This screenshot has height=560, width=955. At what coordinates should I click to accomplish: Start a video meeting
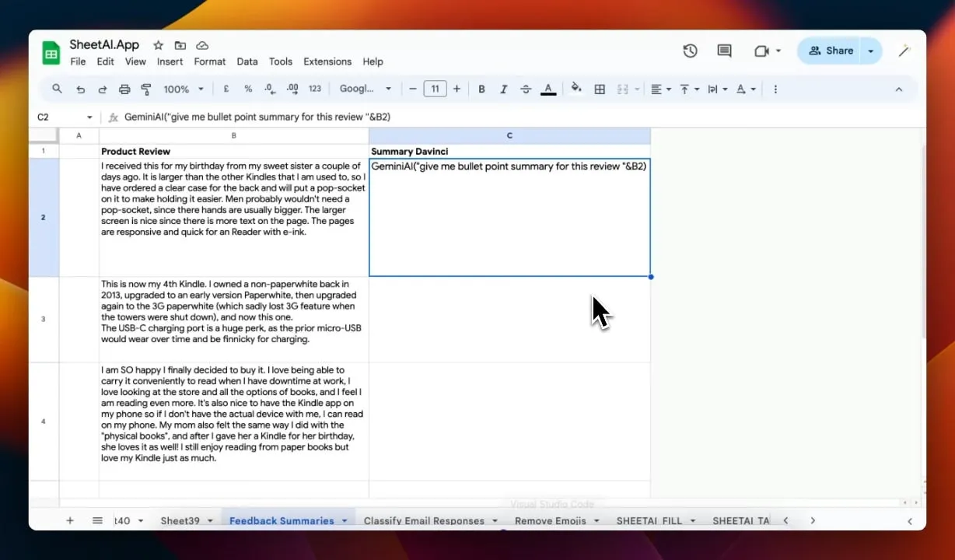click(x=761, y=51)
